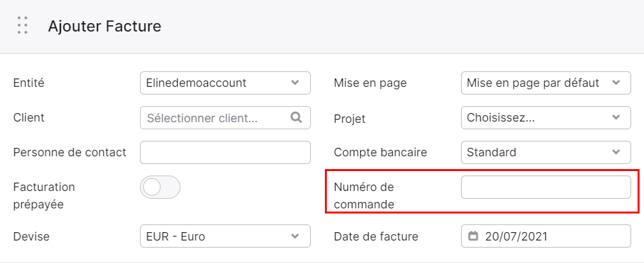Click the Facturation prépayée label
The width and height of the screenshot is (644, 263).
tap(44, 195)
